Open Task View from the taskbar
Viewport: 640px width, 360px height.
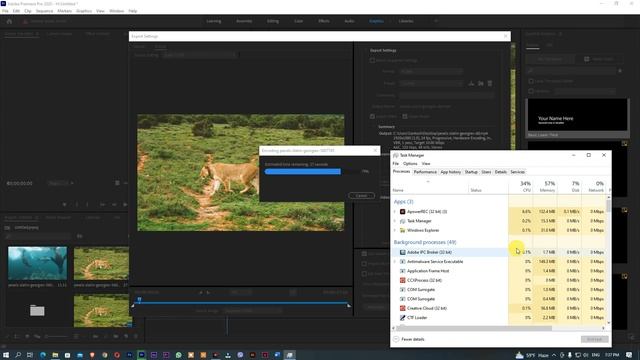(30, 355)
